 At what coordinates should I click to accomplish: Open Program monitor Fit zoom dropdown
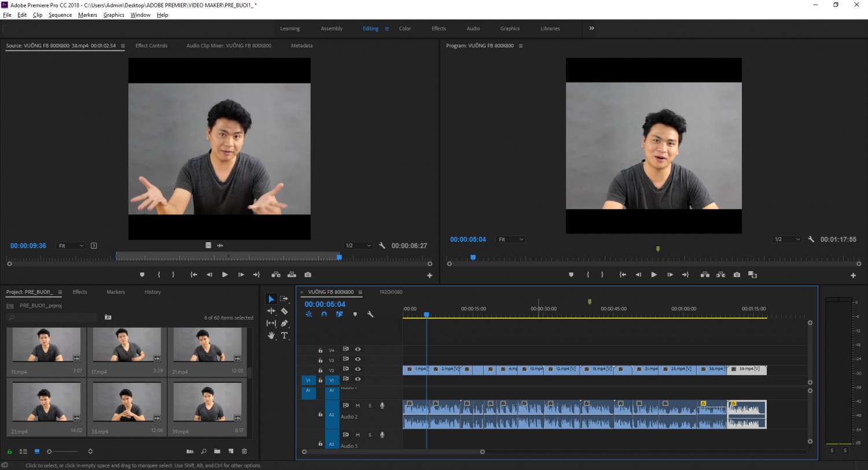pyautogui.click(x=511, y=239)
